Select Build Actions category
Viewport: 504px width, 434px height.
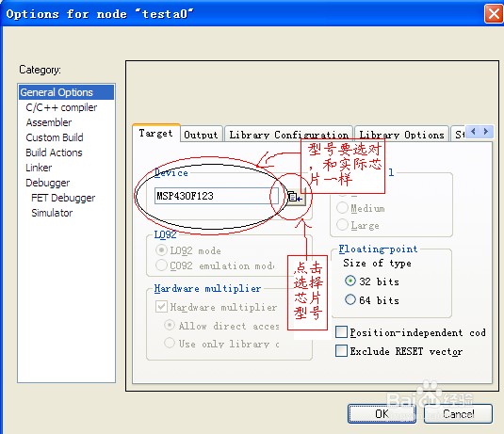click(54, 153)
